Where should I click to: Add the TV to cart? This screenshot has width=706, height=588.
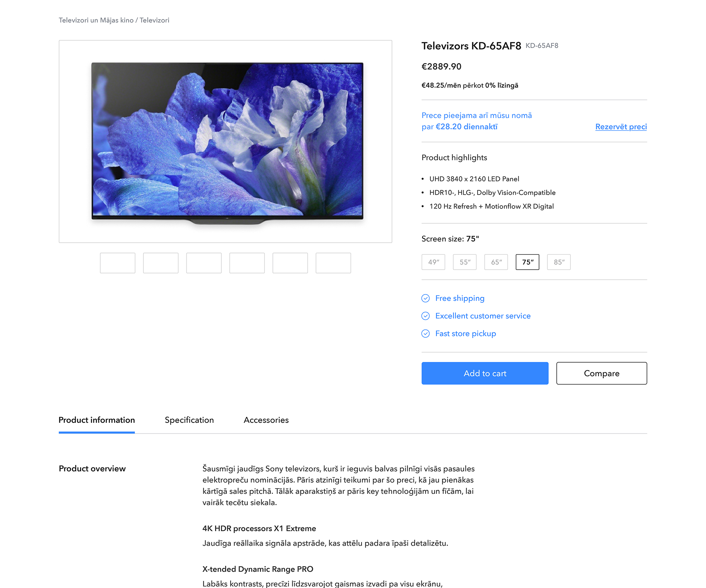(485, 373)
